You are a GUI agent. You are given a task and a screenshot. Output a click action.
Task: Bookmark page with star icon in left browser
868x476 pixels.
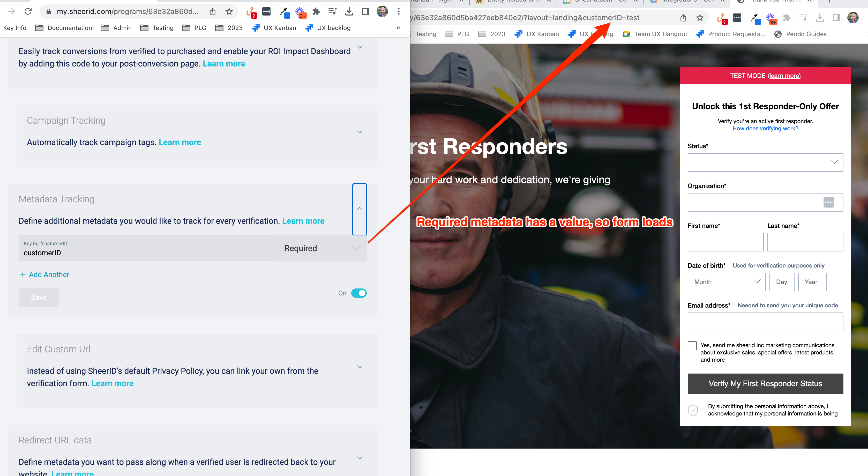coord(229,11)
